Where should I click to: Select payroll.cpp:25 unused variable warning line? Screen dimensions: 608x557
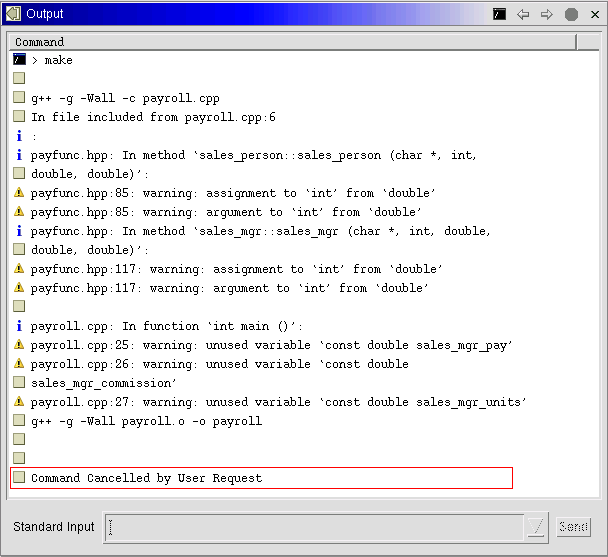(271, 345)
